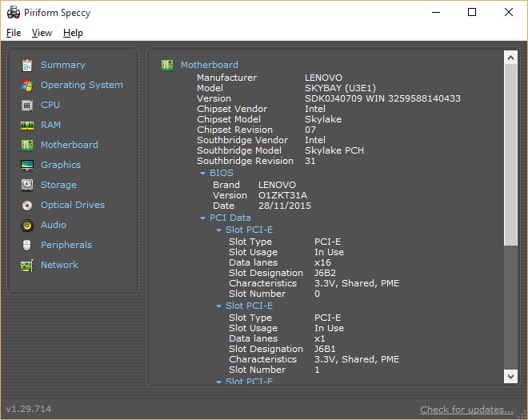Click the Motherboard sidebar icon
The image size is (528, 420).
pos(27,145)
